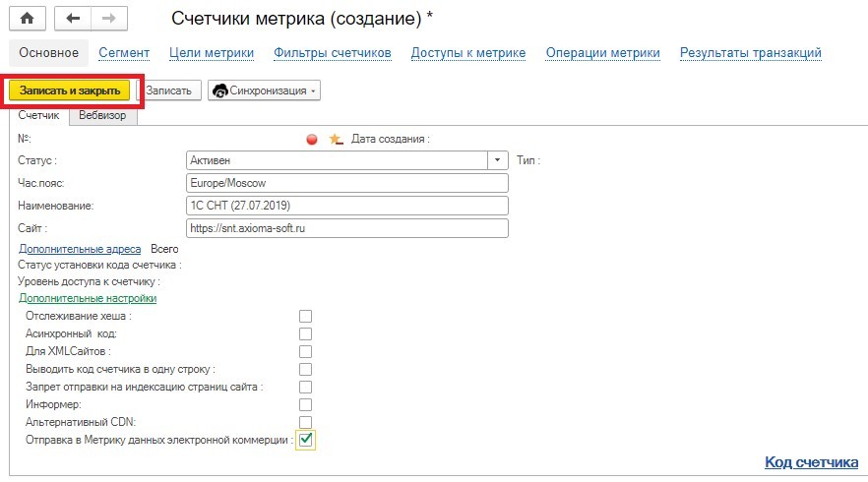Viewport: 868px width, 482px height.
Task: Click the Записать и закрыть button
Action: click(70, 90)
